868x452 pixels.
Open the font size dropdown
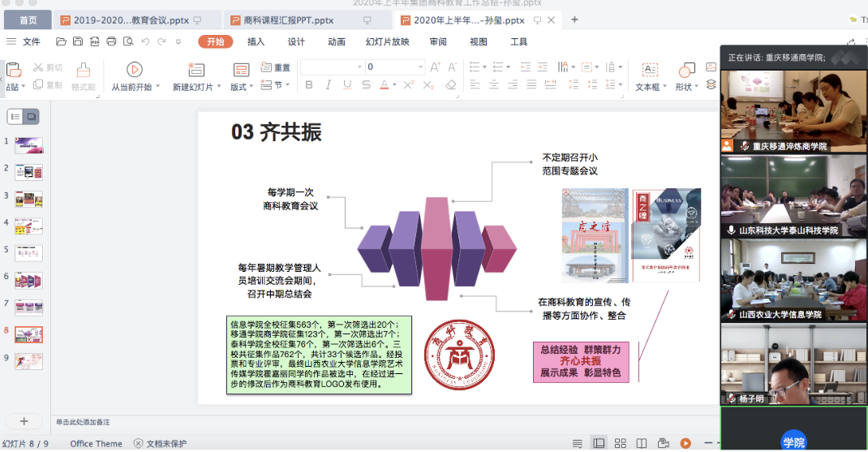pos(420,67)
